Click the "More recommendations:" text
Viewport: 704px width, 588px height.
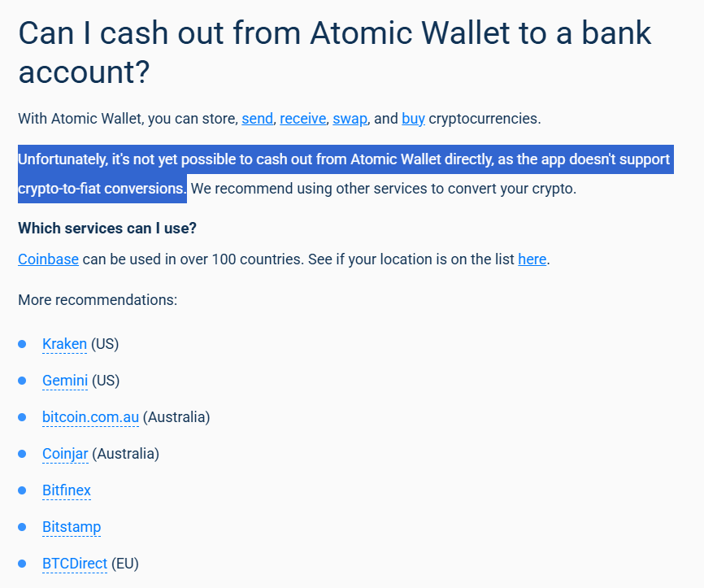pos(98,300)
